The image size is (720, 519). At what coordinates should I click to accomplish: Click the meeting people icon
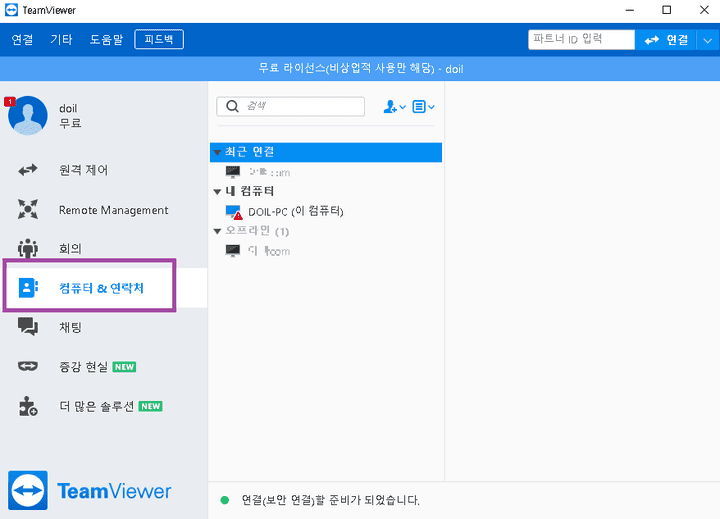(x=28, y=248)
